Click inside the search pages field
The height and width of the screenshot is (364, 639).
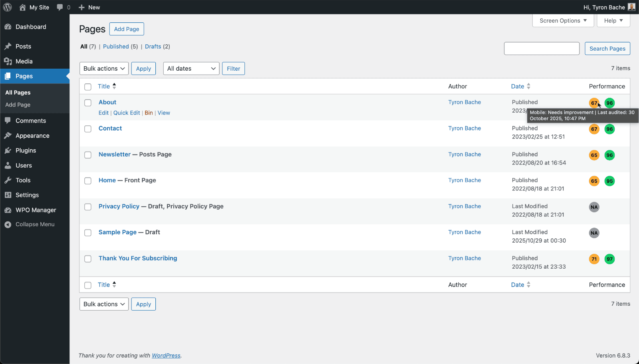click(x=542, y=48)
